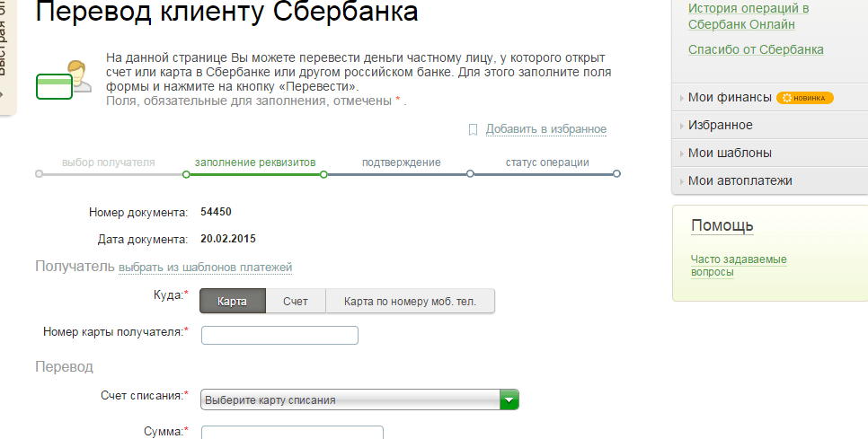
Task: Open the Счет списания dropdown arrow
Action: [509, 399]
